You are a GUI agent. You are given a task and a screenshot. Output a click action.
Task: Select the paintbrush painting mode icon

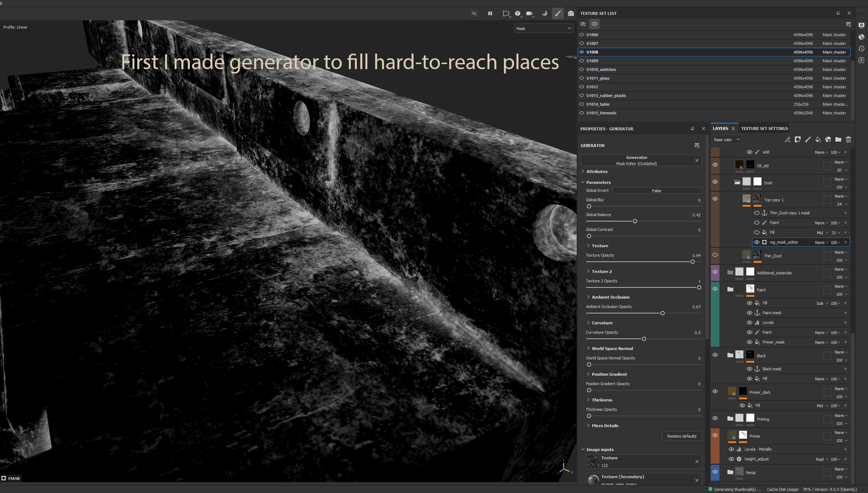pos(558,13)
